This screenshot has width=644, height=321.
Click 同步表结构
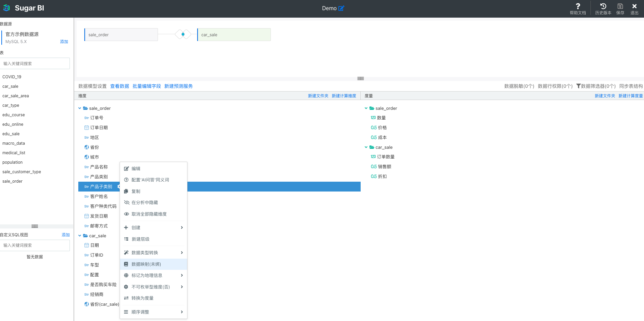click(x=631, y=86)
